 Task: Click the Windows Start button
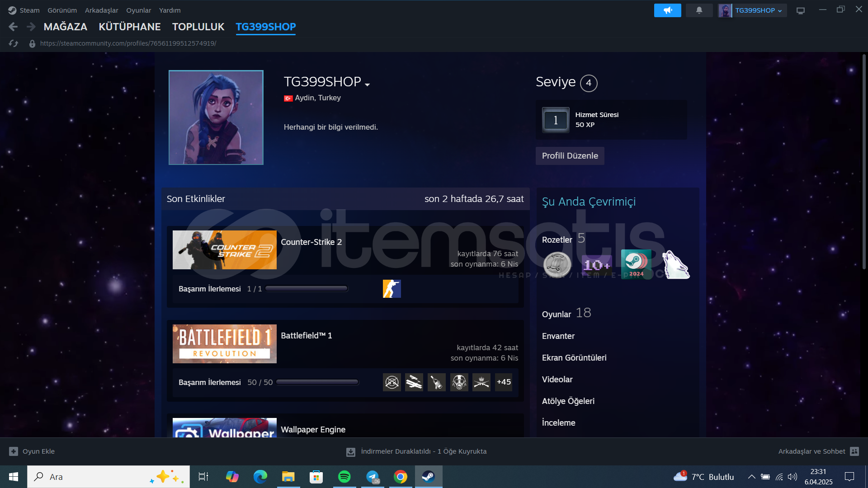(x=14, y=477)
